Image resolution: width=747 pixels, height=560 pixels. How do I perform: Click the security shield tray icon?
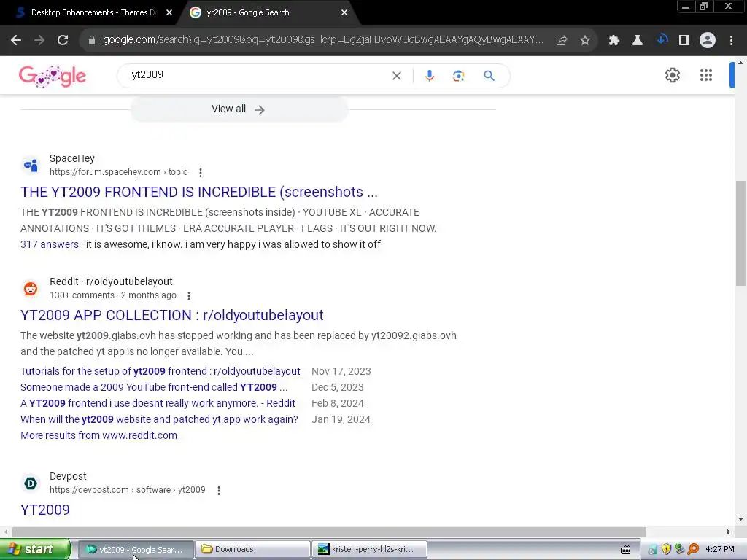666,550
